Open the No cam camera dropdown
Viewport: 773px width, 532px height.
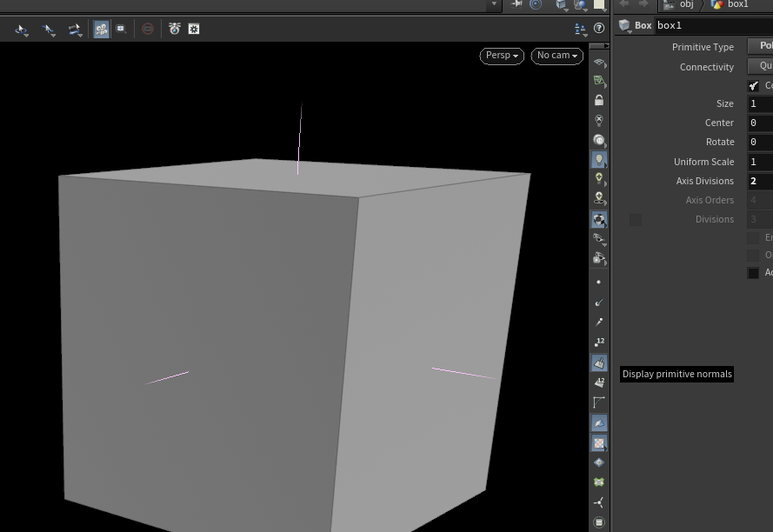[557, 56]
